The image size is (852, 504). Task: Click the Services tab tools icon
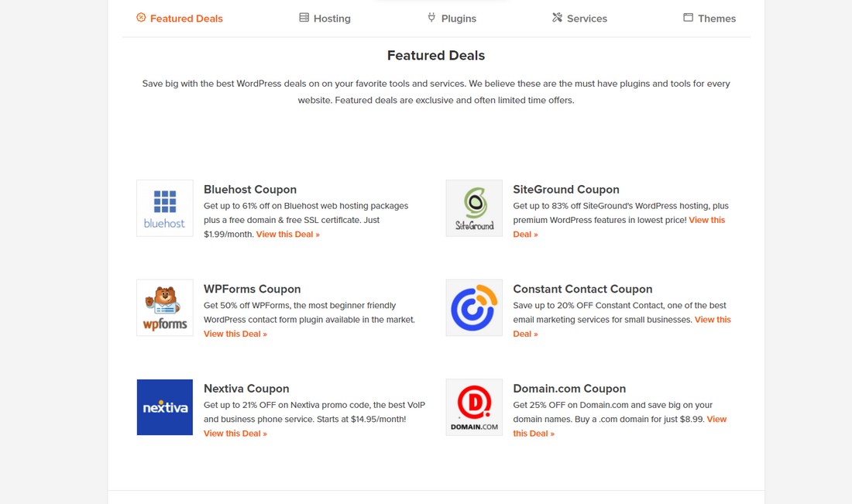[557, 18]
